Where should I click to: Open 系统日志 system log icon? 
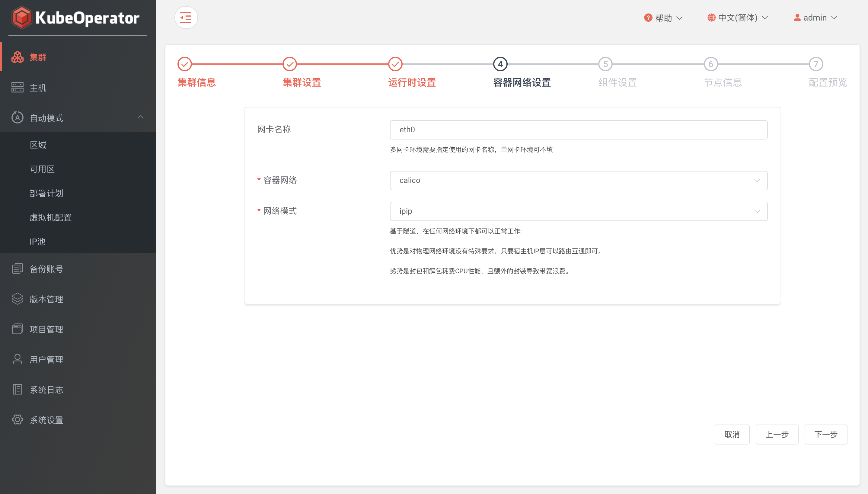(x=17, y=390)
